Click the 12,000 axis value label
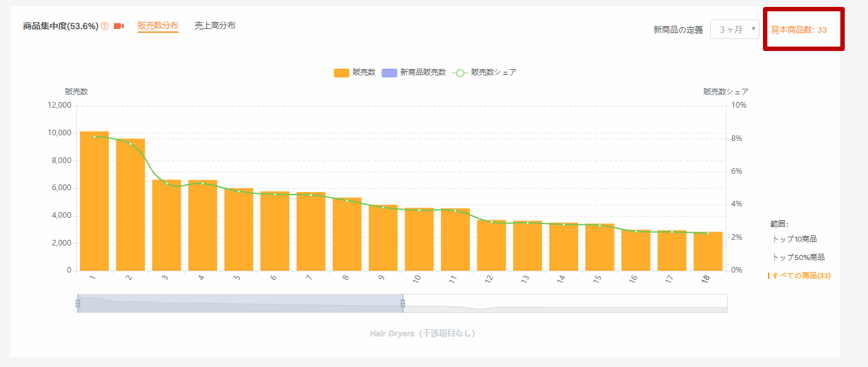The image size is (868, 367). 60,105
